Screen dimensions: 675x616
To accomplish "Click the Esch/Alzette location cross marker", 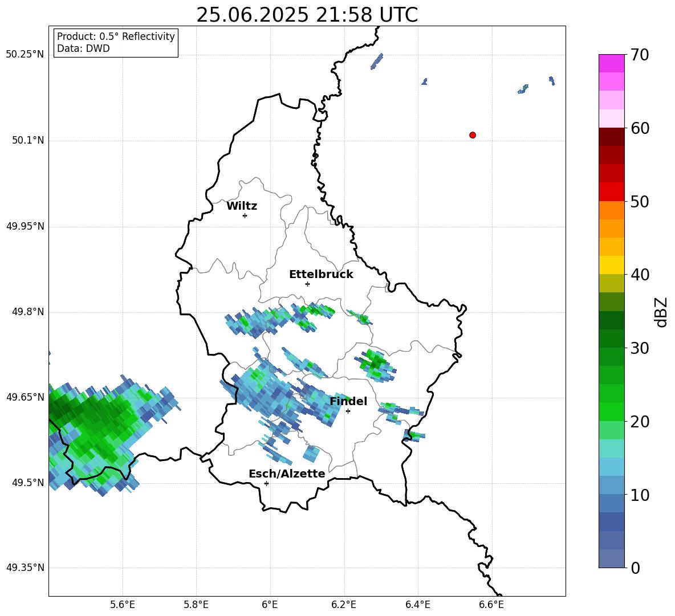I will coord(266,483).
